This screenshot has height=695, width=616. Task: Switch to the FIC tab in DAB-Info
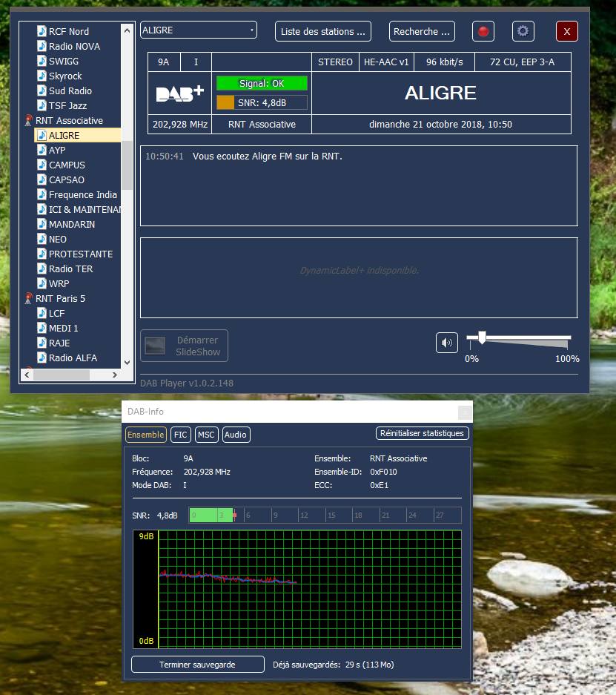click(181, 435)
